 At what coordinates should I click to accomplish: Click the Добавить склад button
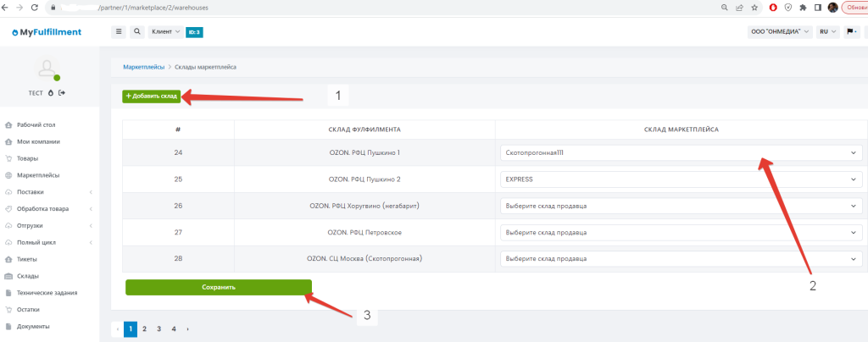click(152, 97)
